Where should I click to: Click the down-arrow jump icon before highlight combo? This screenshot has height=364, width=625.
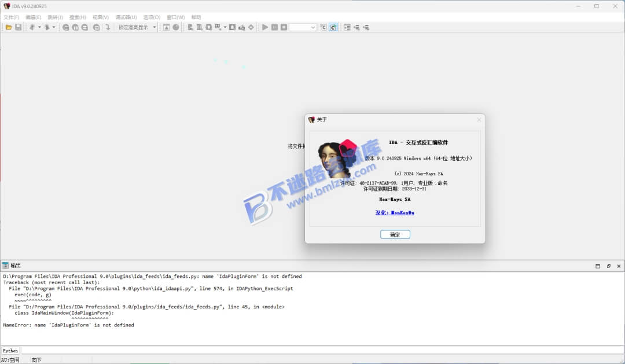click(108, 28)
